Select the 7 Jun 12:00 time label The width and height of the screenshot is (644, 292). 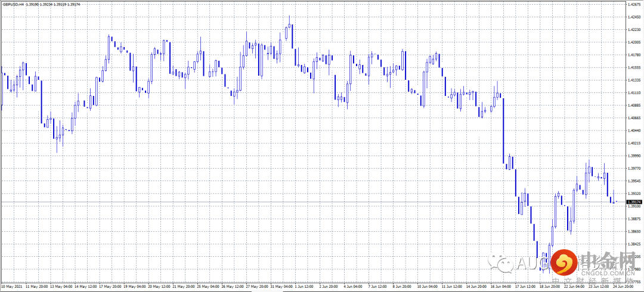[x=379, y=286]
